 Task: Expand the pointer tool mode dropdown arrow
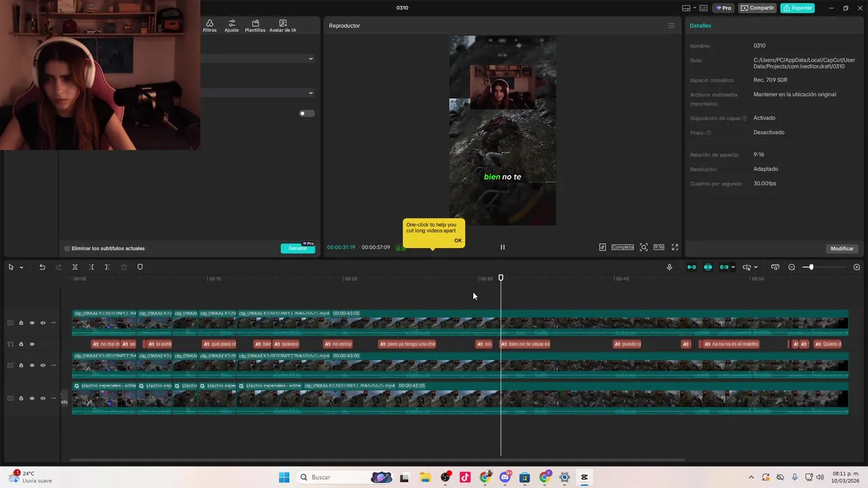click(x=21, y=267)
